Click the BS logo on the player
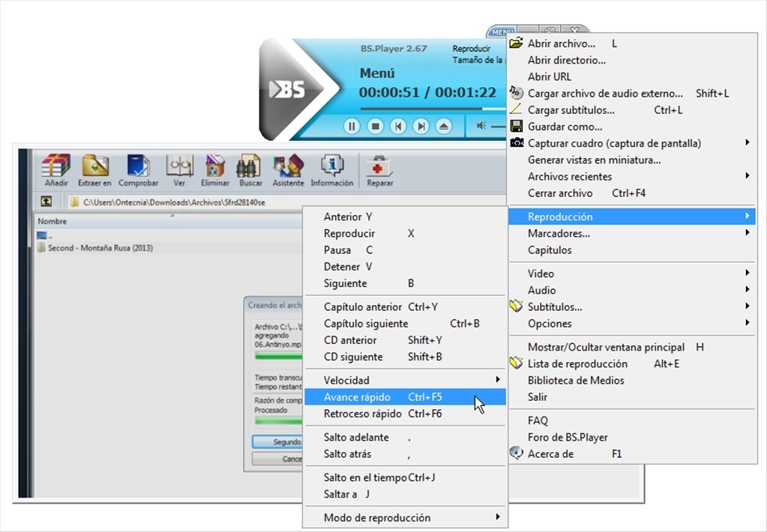 (x=287, y=89)
